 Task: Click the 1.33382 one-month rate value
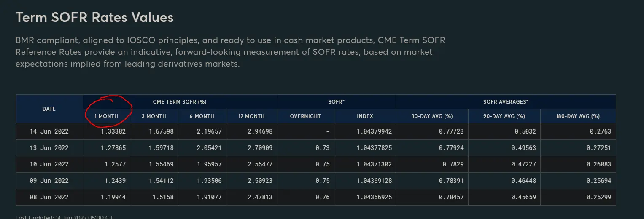(113, 131)
